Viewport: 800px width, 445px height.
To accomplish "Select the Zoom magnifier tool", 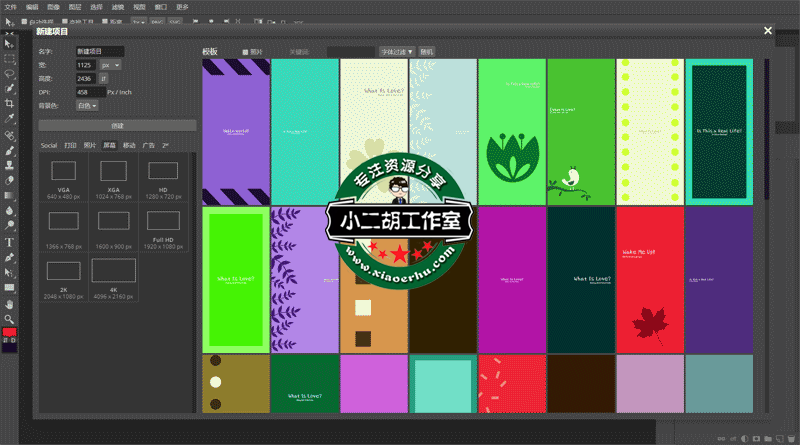I will pos(10,319).
